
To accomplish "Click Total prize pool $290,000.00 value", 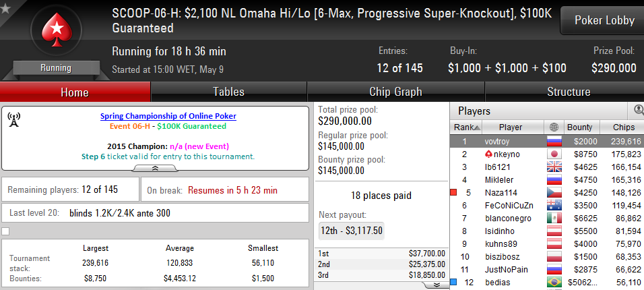I will coord(345,121).
